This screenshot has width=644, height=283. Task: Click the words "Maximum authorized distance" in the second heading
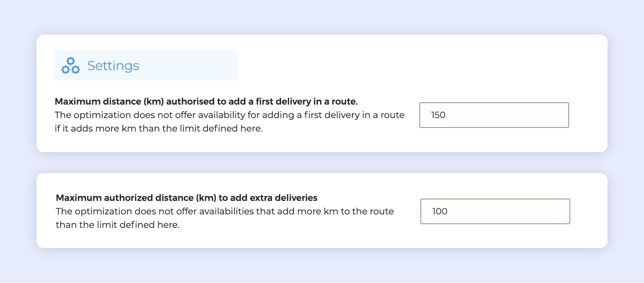click(123, 198)
